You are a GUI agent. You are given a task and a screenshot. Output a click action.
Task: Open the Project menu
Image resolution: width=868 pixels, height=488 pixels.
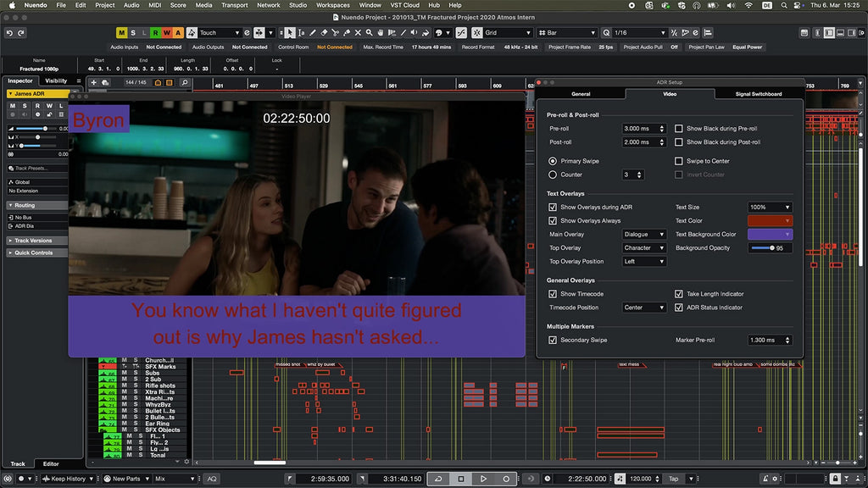(x=104, y=5)
